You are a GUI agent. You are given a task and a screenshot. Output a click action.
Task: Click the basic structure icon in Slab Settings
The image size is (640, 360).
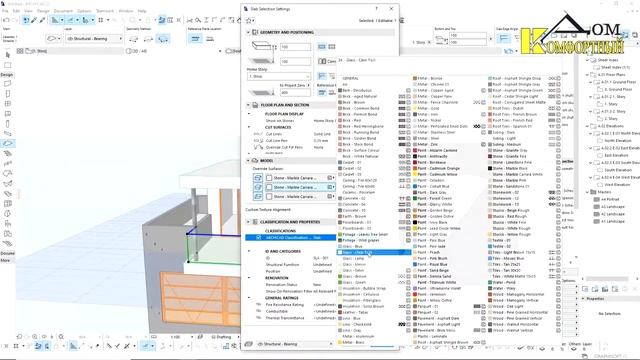tap(322, 47)
